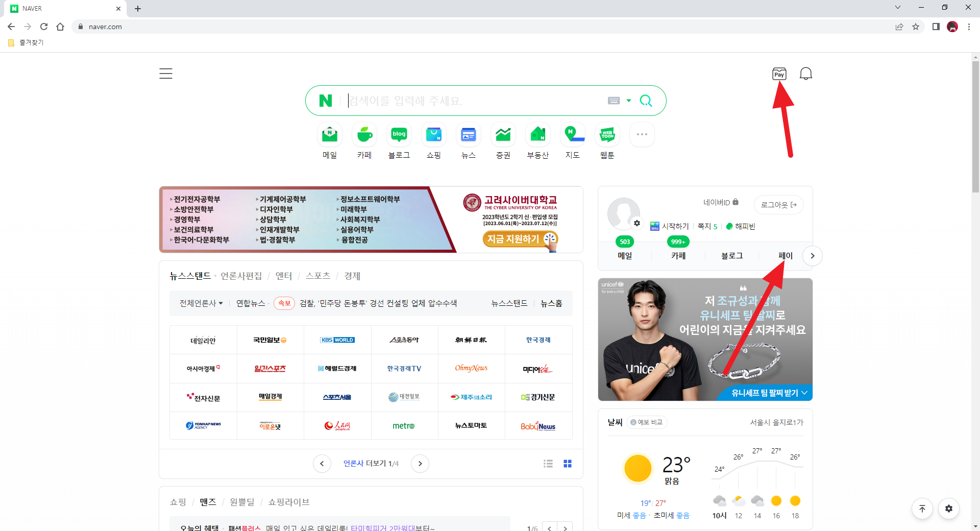Open the 부동산 shortcut icon

pyautogui.click(x=538, y=135)
